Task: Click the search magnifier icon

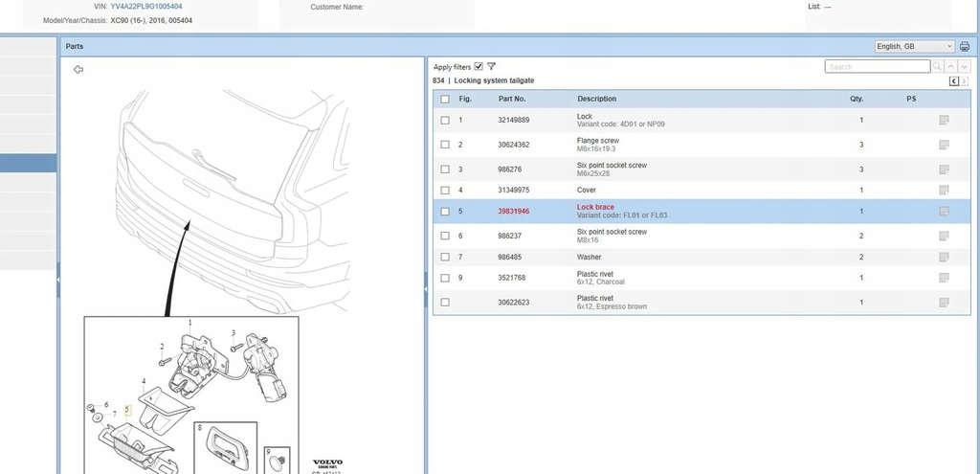Action: 938,66
